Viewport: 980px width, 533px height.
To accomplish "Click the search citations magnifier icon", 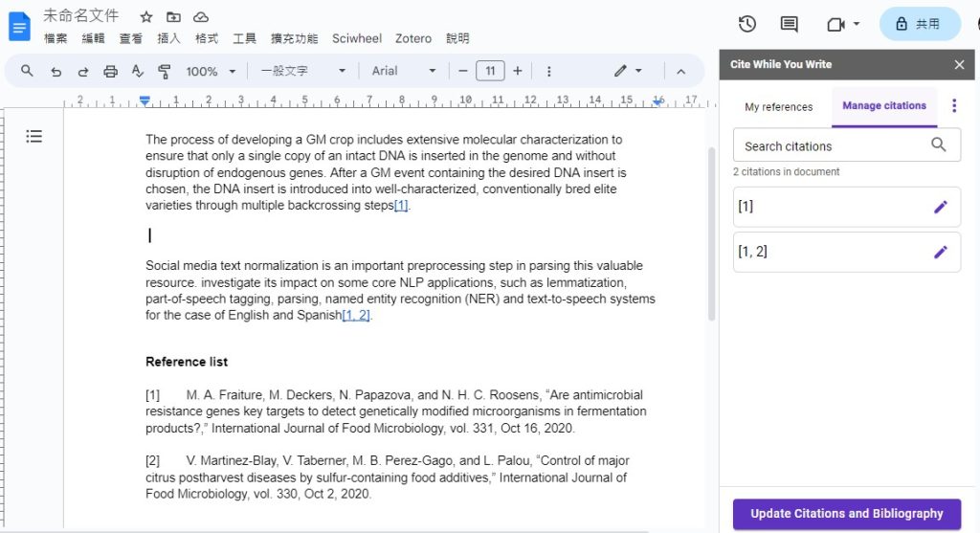I will (938, 144).
